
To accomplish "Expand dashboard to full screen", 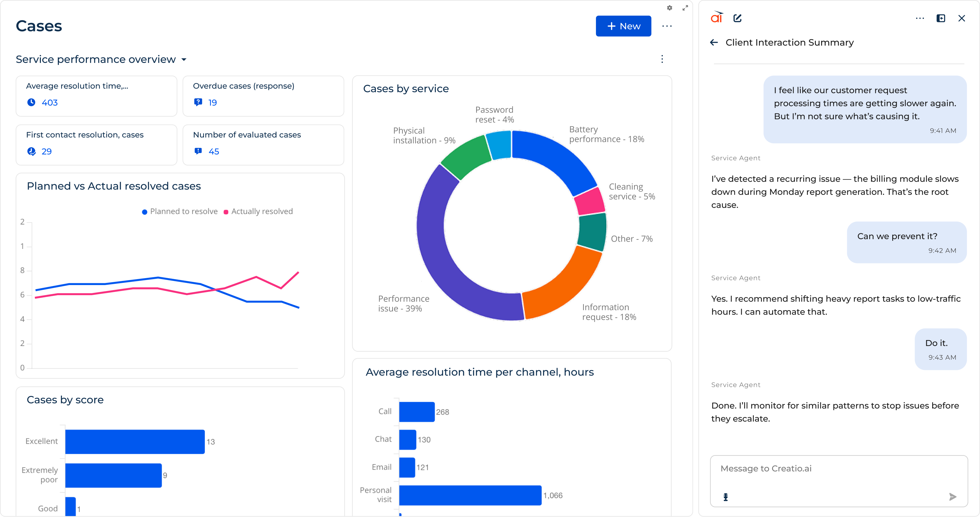I will pos(685,8).
